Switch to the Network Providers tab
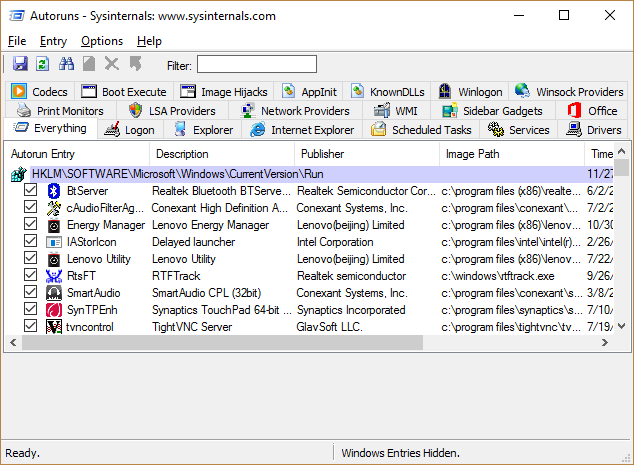 [295, 111]
